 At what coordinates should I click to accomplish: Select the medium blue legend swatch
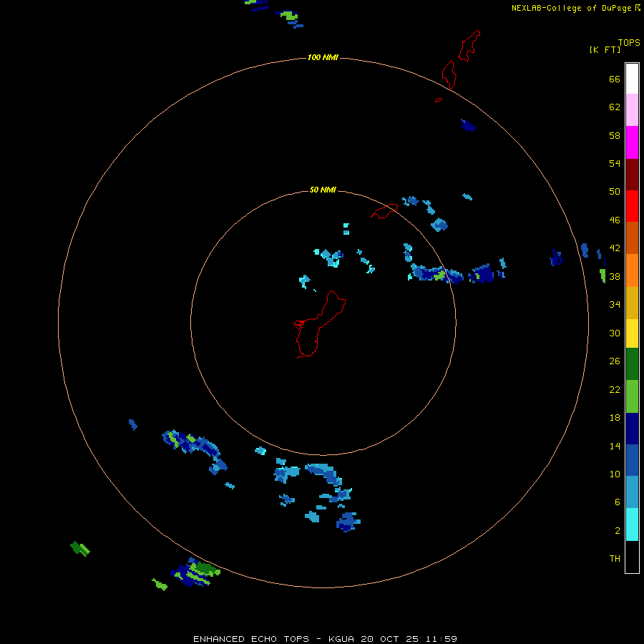632,460
